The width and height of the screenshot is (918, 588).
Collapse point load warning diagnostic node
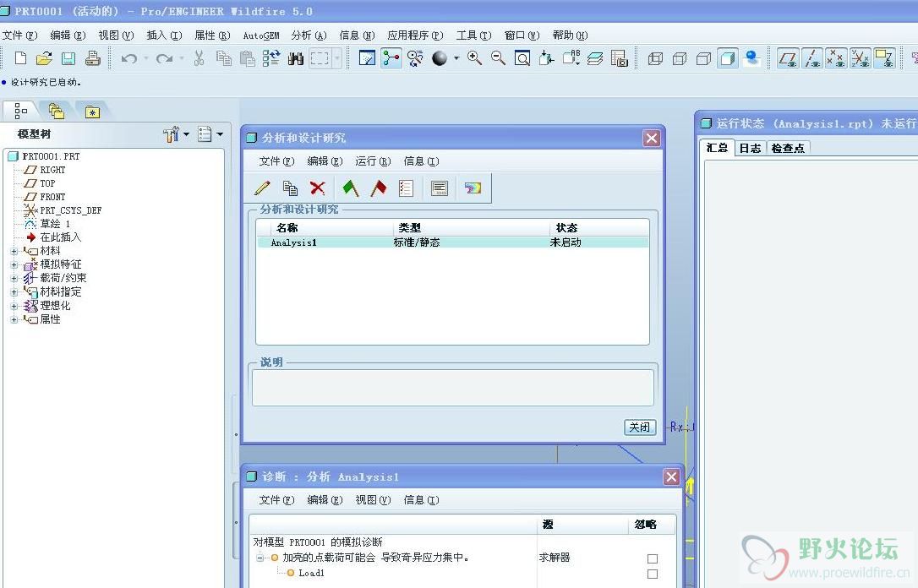(260, 558)
